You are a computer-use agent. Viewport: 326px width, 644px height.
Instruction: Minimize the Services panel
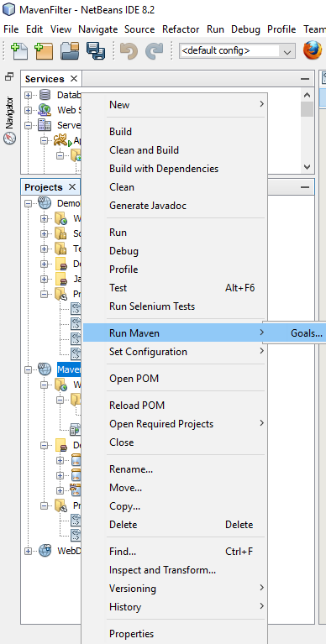(x=305, y=79)
